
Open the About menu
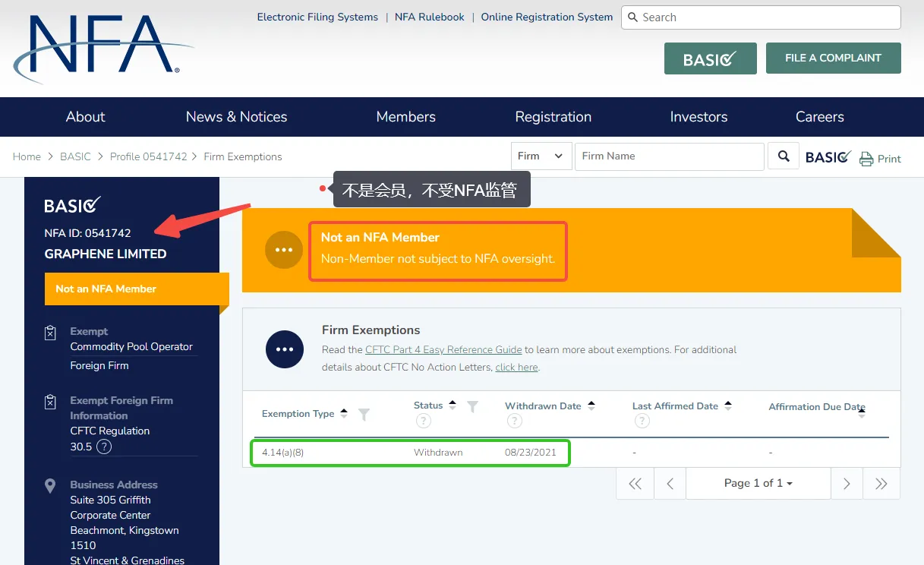point(85,117)
